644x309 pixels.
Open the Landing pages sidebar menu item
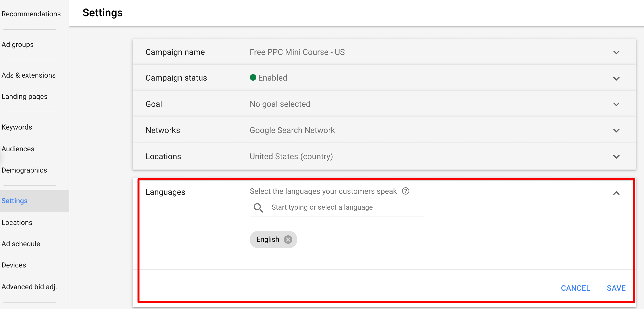point(24,96)
